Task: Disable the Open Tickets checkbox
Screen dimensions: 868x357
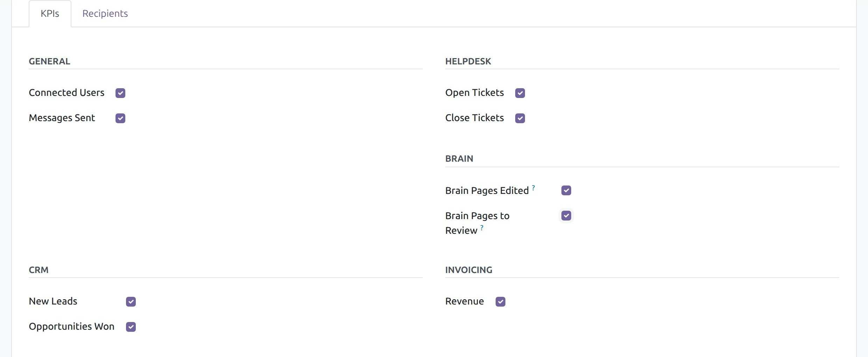Action: (x=520, y=93)
